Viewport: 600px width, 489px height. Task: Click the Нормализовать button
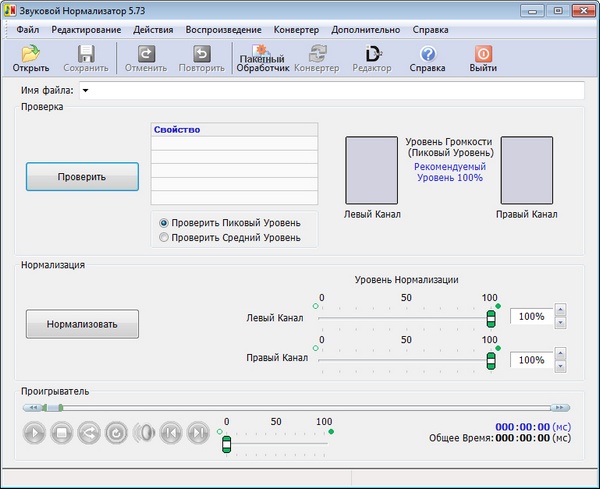(x=82, y=324)
